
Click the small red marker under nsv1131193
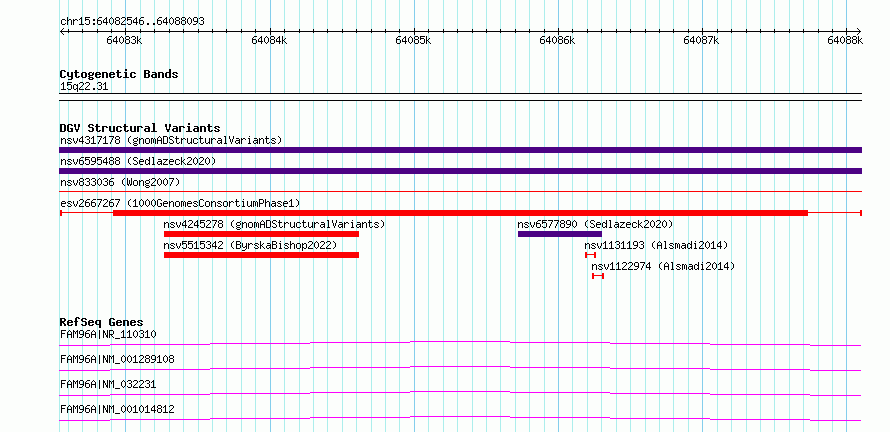tap(590, 255)
